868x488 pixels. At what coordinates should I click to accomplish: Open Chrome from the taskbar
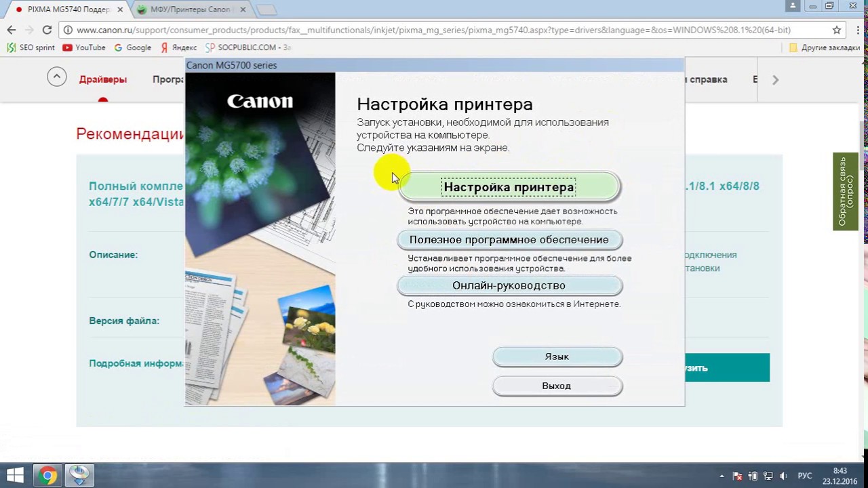click(47, 475)
